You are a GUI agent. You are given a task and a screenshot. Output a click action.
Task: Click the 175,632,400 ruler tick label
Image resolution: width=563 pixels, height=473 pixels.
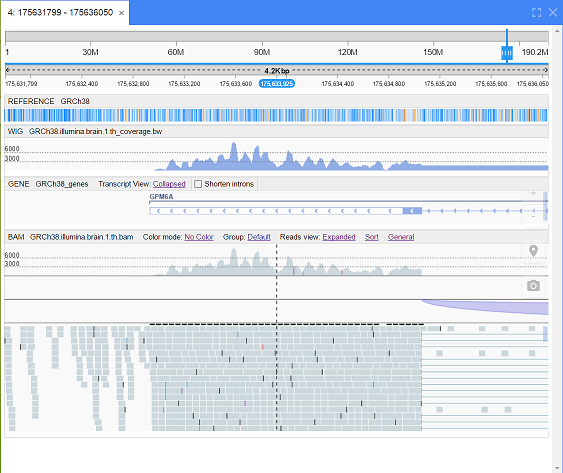[82, 84]
